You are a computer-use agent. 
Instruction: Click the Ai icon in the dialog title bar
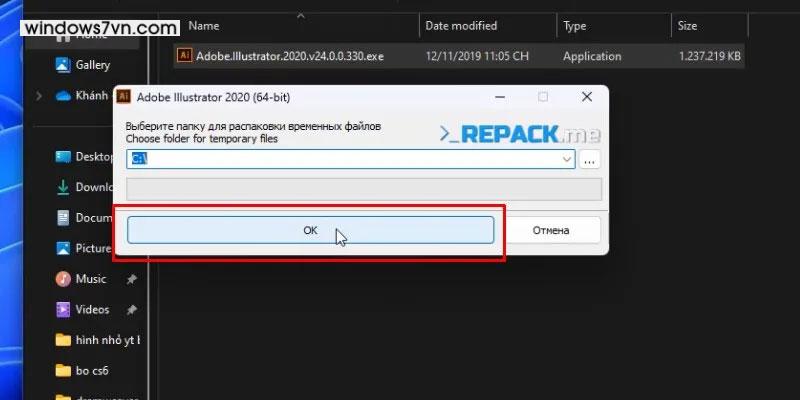124,96
